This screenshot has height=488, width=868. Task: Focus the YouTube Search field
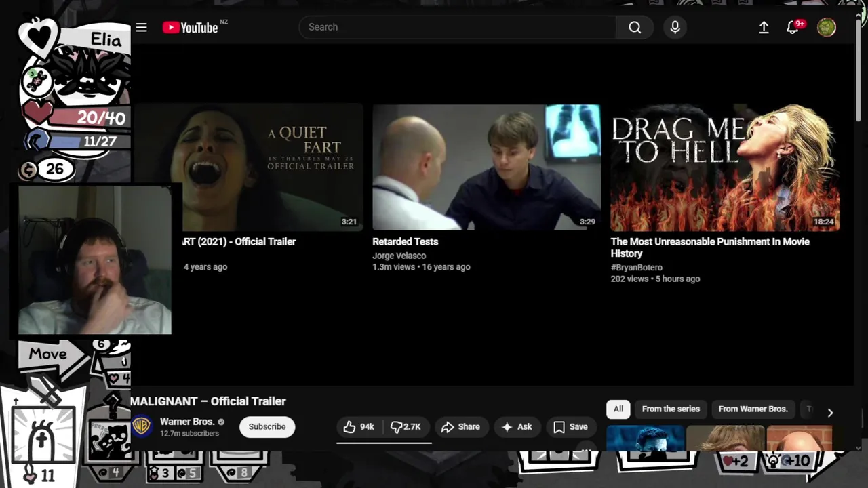coord(457,27)
